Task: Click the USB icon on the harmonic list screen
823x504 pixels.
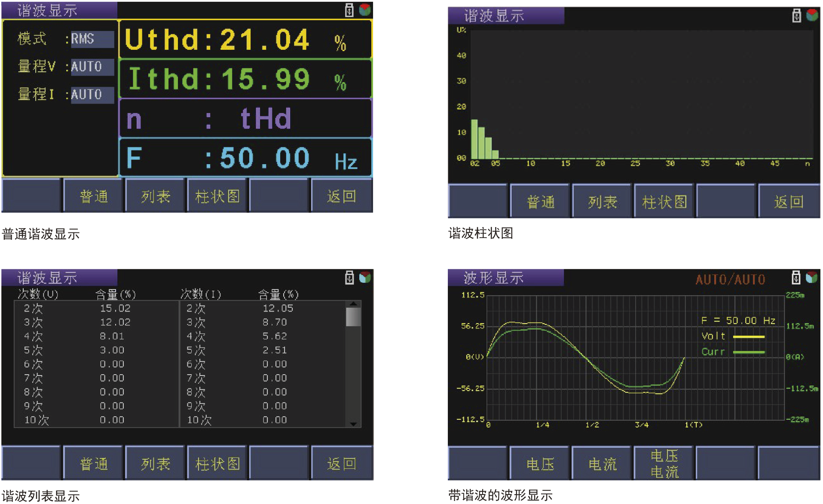Action: [x=349, y=277]
